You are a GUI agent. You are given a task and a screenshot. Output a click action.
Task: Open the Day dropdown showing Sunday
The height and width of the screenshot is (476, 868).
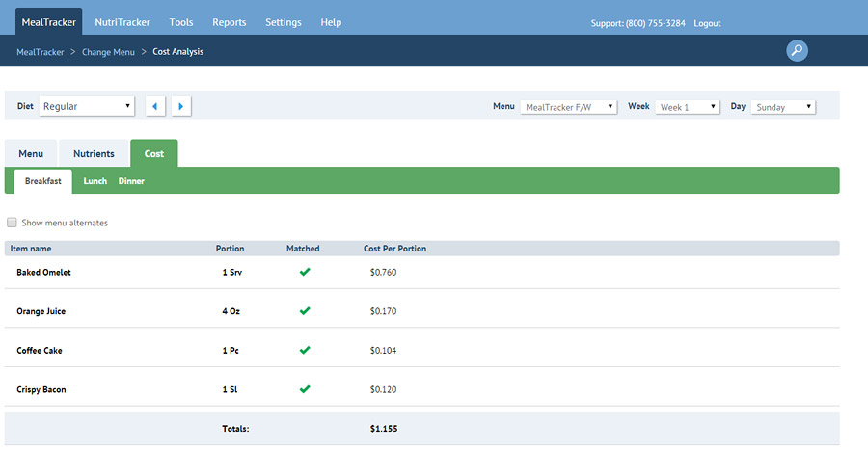(783, 107)
